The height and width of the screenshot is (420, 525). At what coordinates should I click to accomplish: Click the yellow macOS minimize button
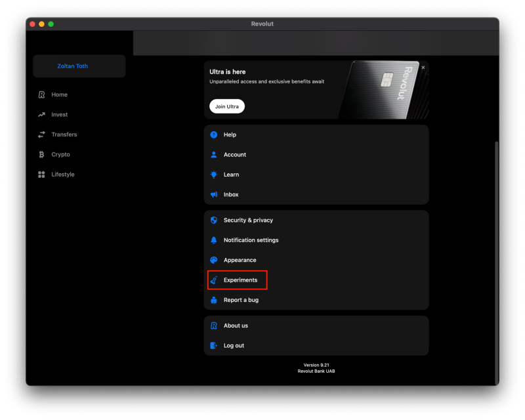tap(41, 24)
